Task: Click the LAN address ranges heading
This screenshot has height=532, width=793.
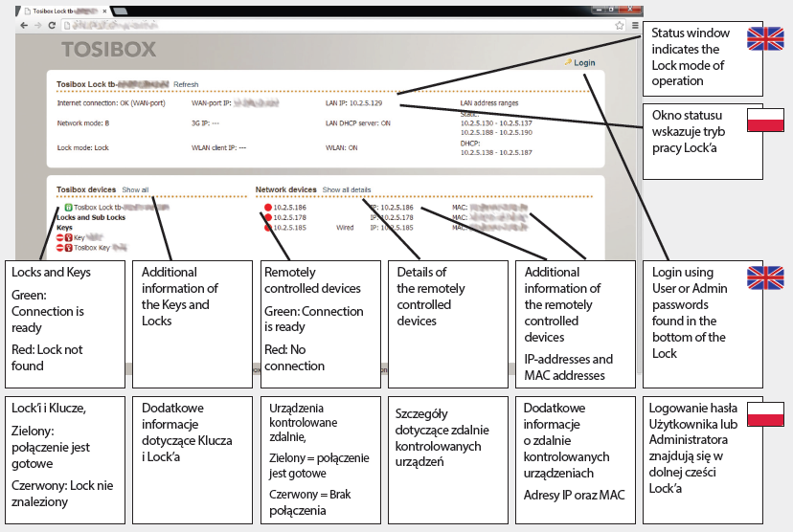Action: tap(489, 103)
